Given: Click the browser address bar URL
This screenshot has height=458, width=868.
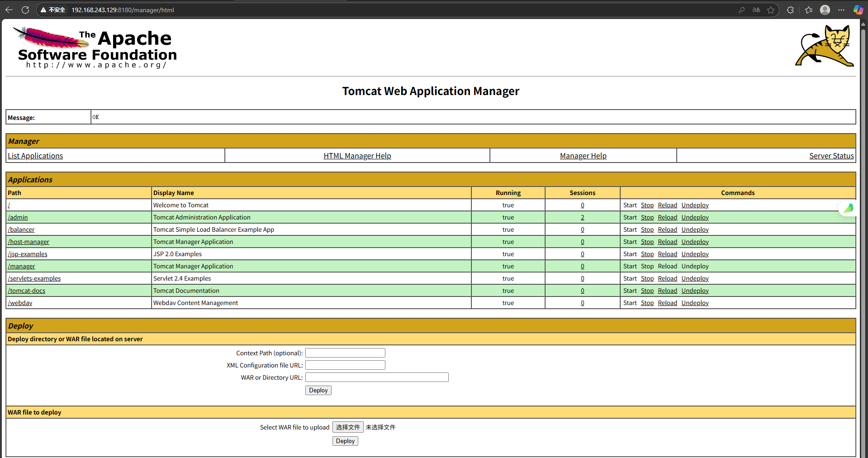Looking at the screenshot, I should click(x=123, y=10).
